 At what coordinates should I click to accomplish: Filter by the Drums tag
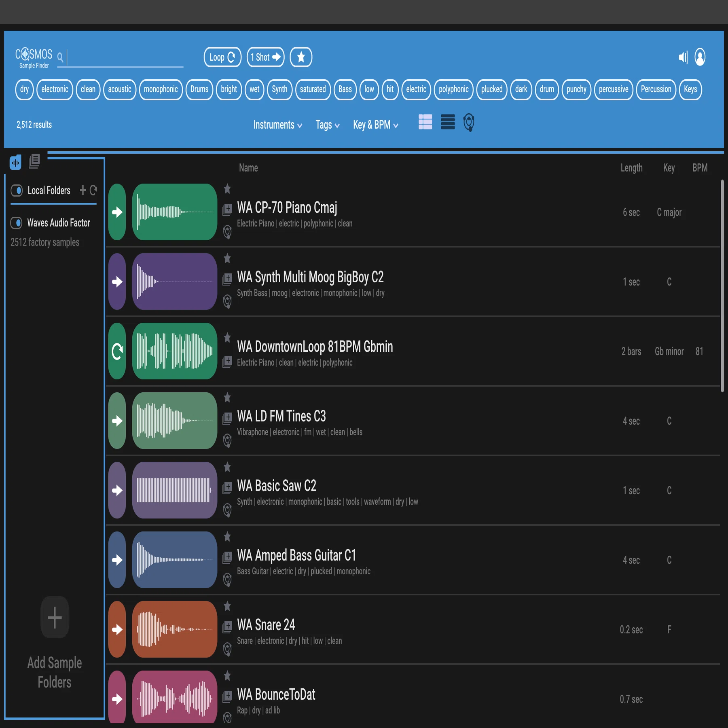tap(199, 89)
